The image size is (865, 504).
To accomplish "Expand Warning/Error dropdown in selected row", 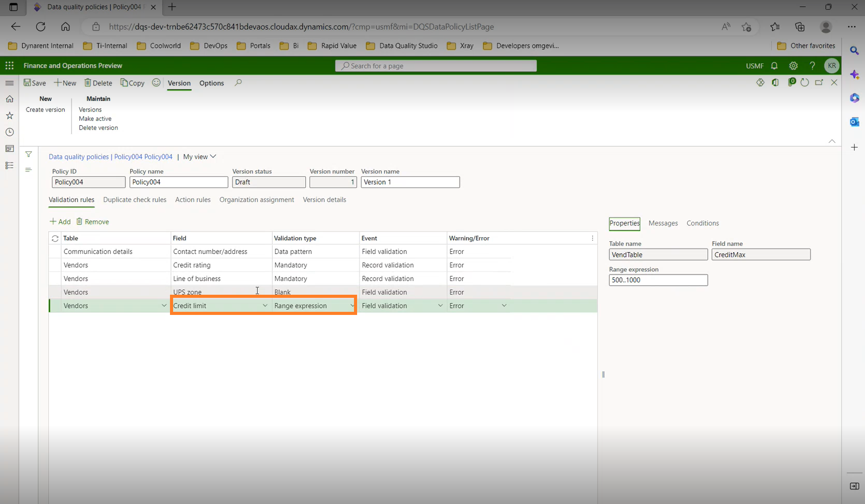I will (504, 306).
